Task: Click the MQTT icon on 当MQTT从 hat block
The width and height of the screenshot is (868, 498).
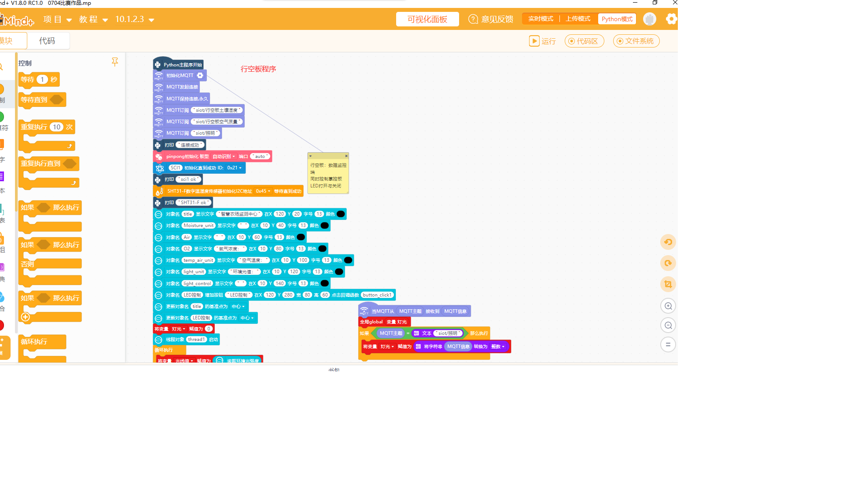Action: [x=364, y=311]
